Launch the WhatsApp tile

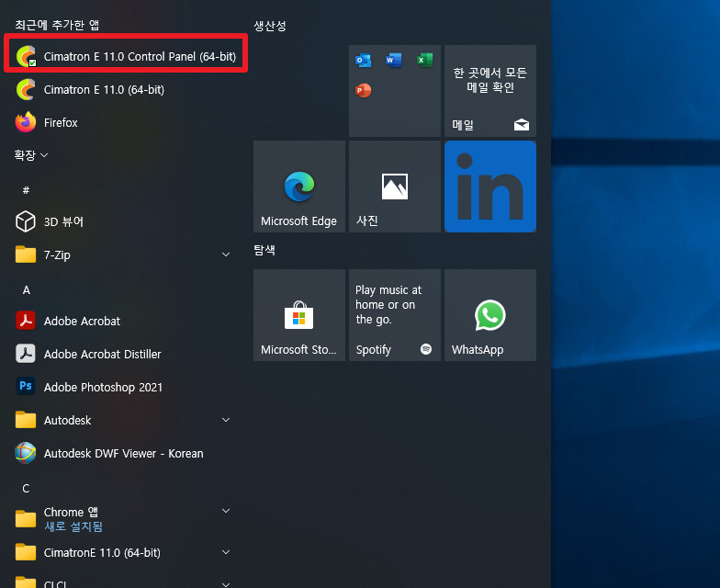pos(490,315)
